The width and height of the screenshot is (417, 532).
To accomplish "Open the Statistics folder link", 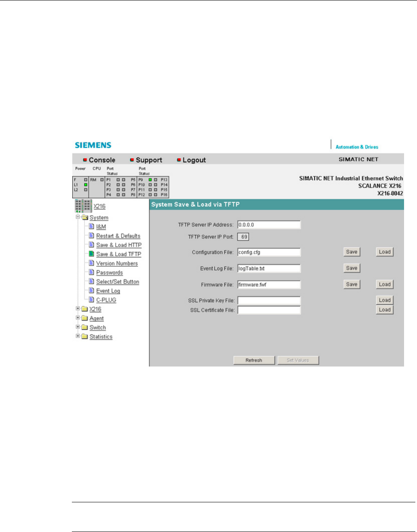I will pyautogui.click(x=101, y=337).
